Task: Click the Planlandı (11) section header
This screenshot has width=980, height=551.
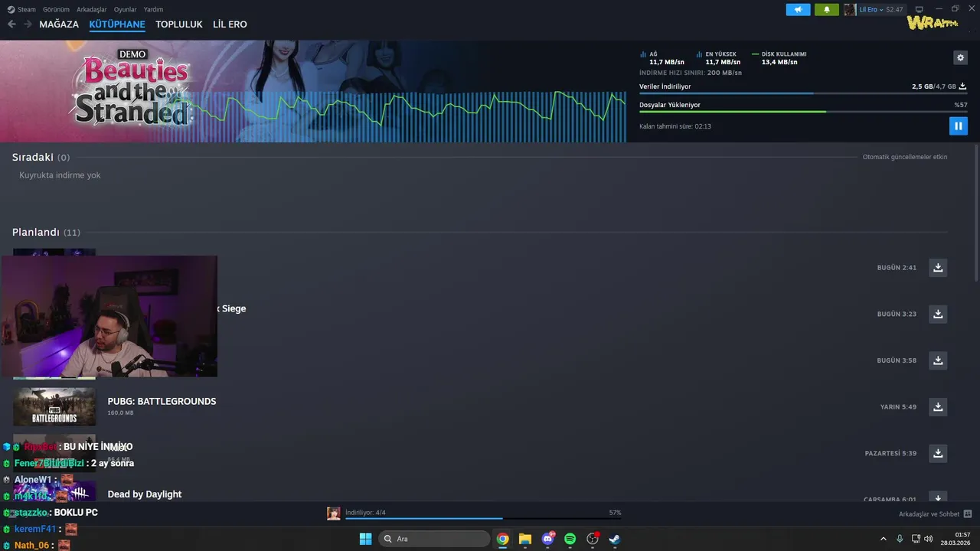Action: (x=46, y=232)
